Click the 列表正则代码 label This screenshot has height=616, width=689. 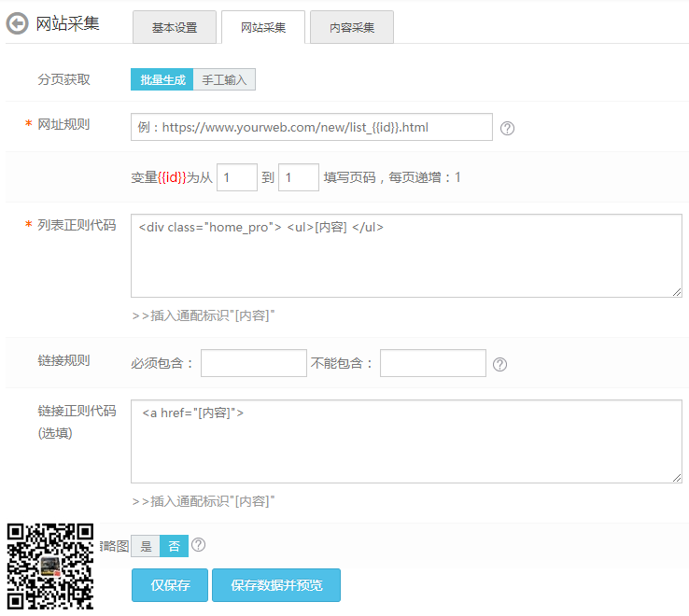[x=77, y=225]
